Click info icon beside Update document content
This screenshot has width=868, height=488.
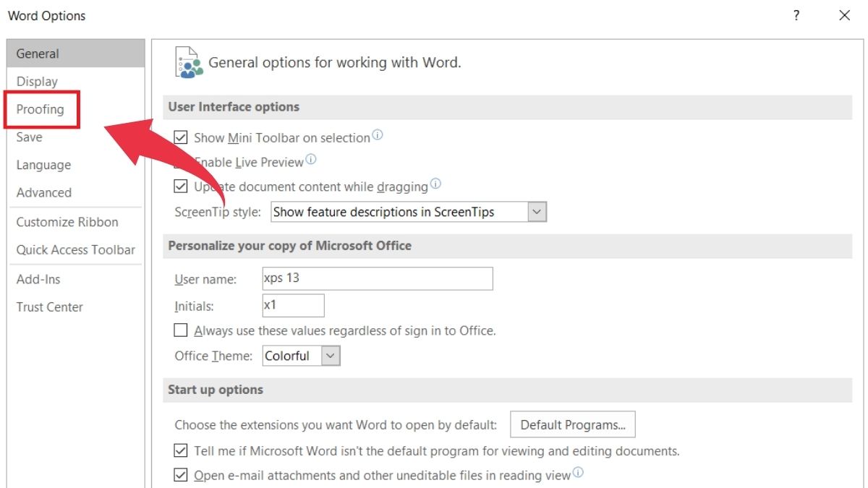click(435, 184)
